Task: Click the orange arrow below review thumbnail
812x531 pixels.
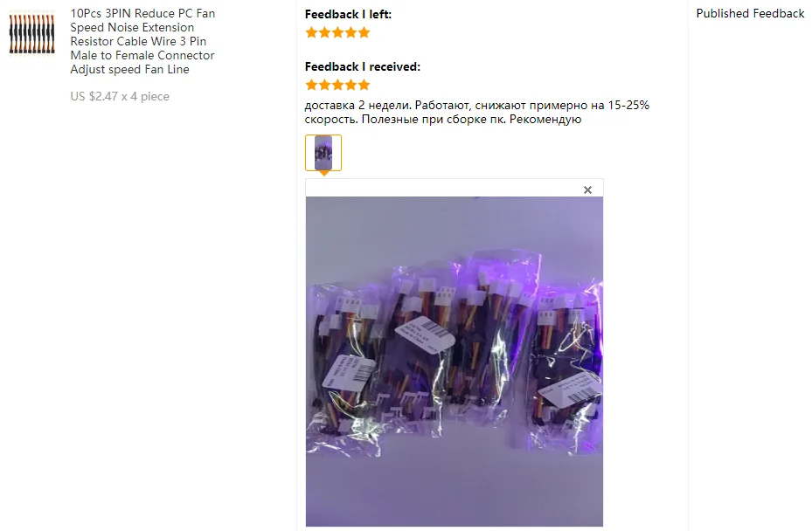Action: pyautogui.click(x=323, y=174)
